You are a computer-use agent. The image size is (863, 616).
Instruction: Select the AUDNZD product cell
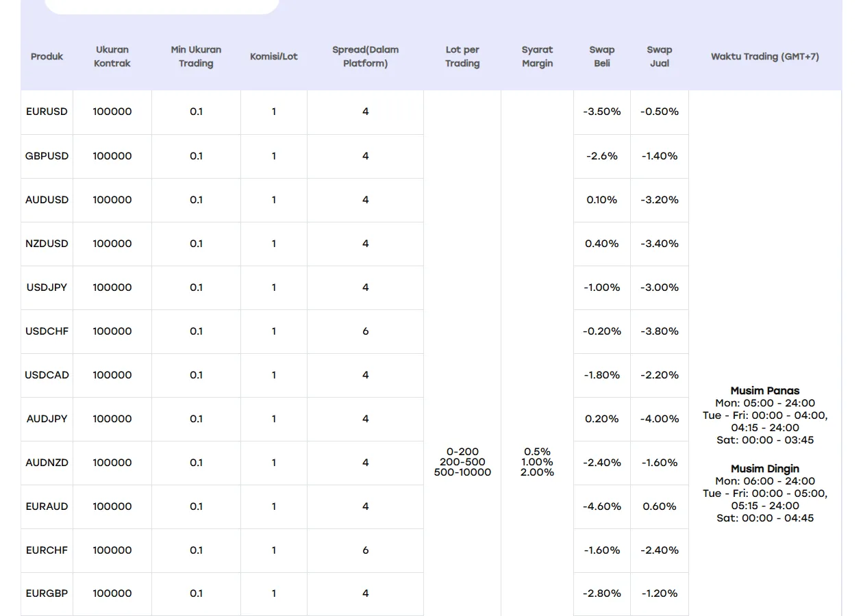point(47,463)
